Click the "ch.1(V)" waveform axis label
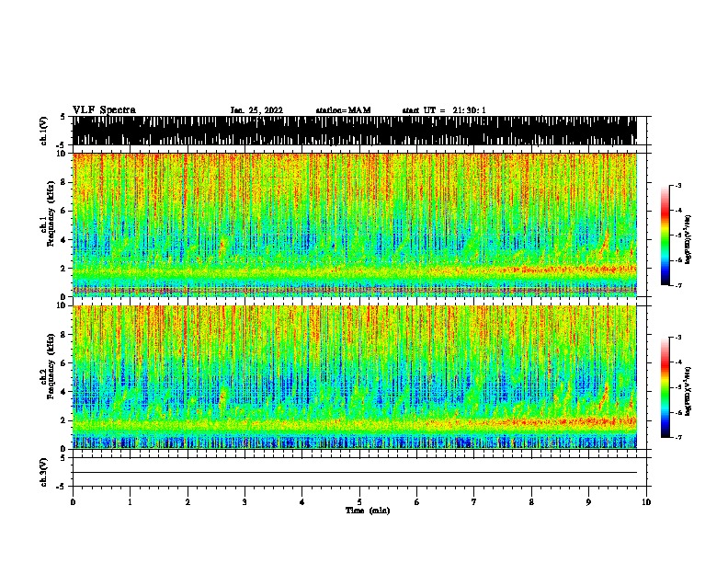 (x=43, y=131)
